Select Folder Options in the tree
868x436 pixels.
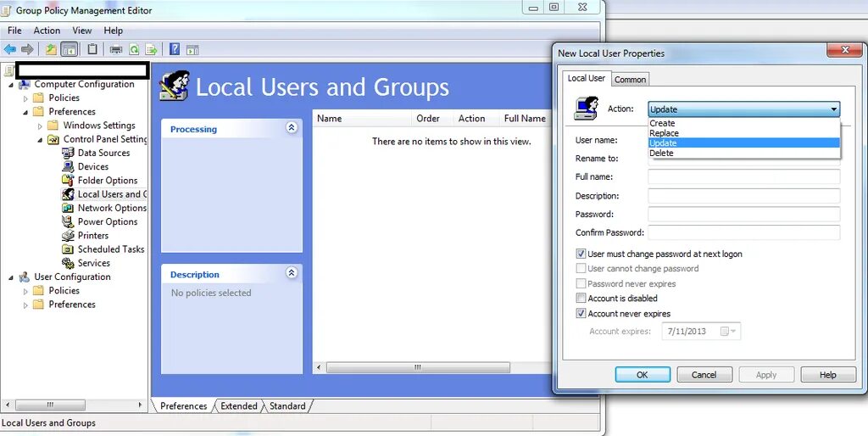click(108, 181)
